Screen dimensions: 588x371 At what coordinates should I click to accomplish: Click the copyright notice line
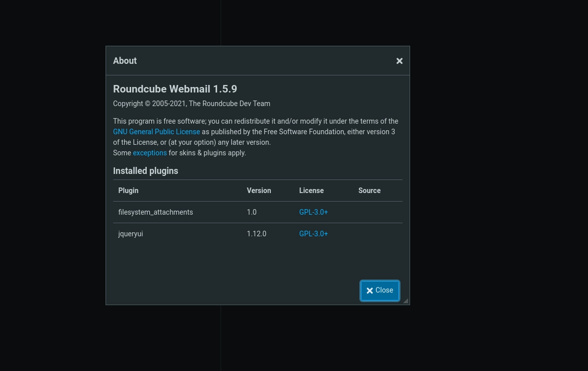[191, 104]
